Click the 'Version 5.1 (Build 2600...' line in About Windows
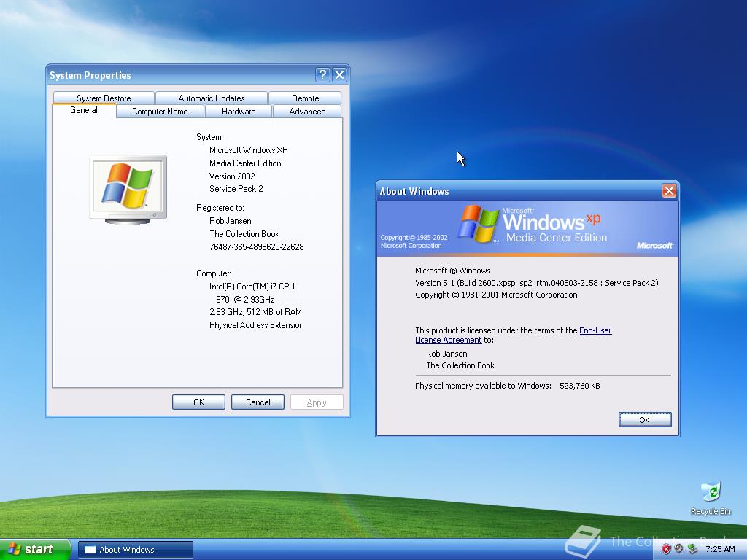 [x=536, y=283]
